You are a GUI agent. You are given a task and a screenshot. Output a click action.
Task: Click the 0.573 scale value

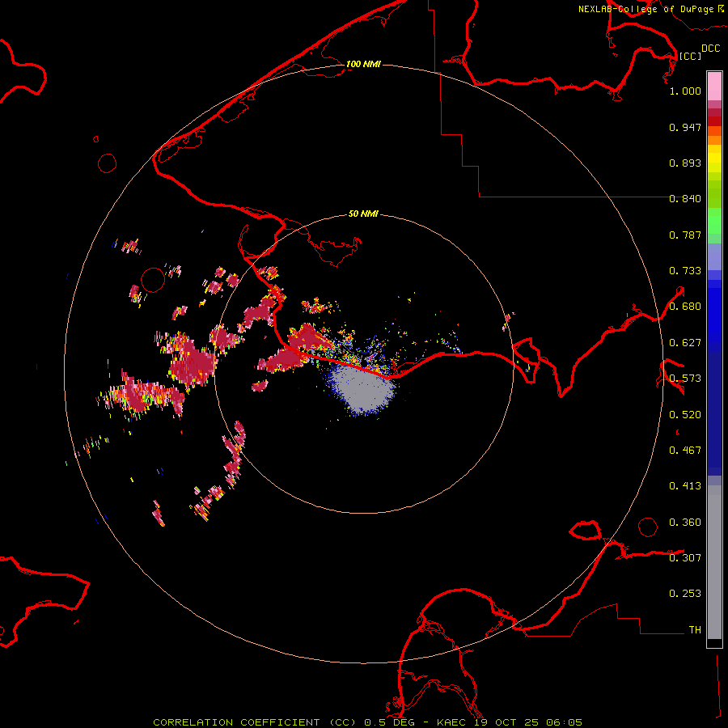coord(685,379)
